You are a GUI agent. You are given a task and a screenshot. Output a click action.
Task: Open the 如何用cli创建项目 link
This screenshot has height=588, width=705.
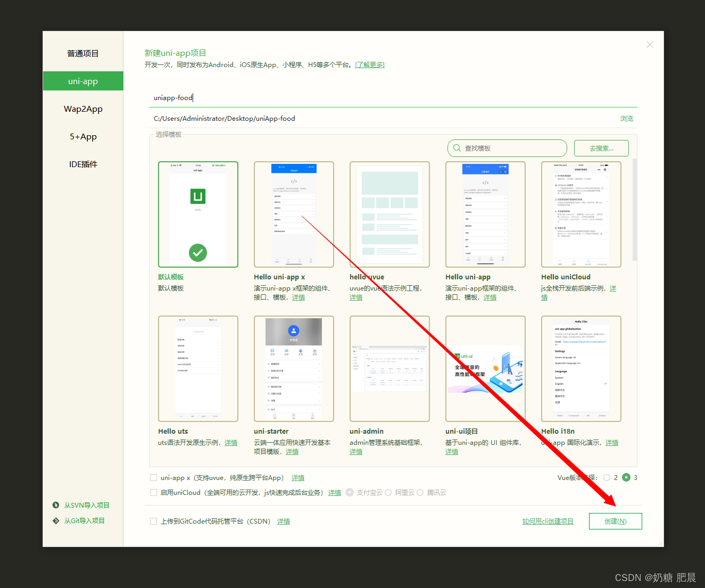[x=548, y=521]
